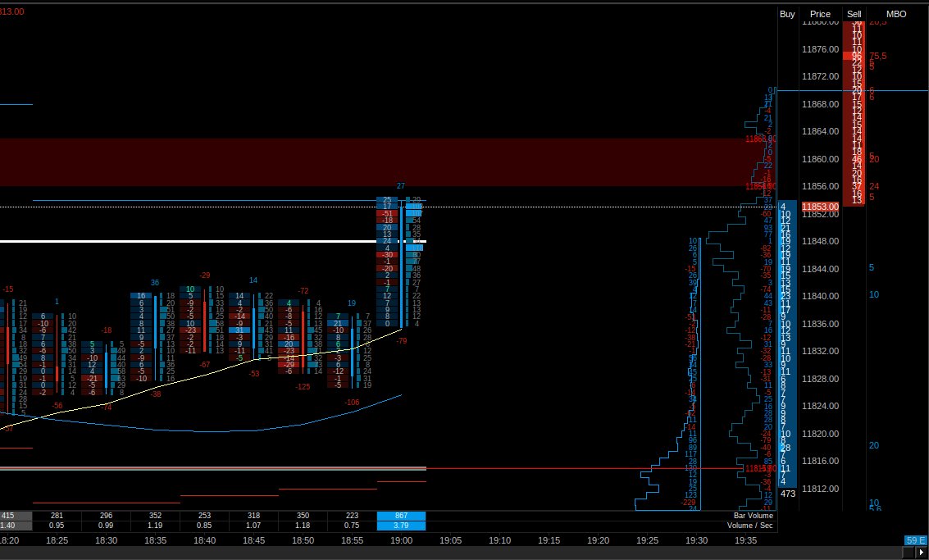Click the bar volume cell 223
Viewport: 929px width, 560px height.
pyautogui.click(x=352, y=516)
